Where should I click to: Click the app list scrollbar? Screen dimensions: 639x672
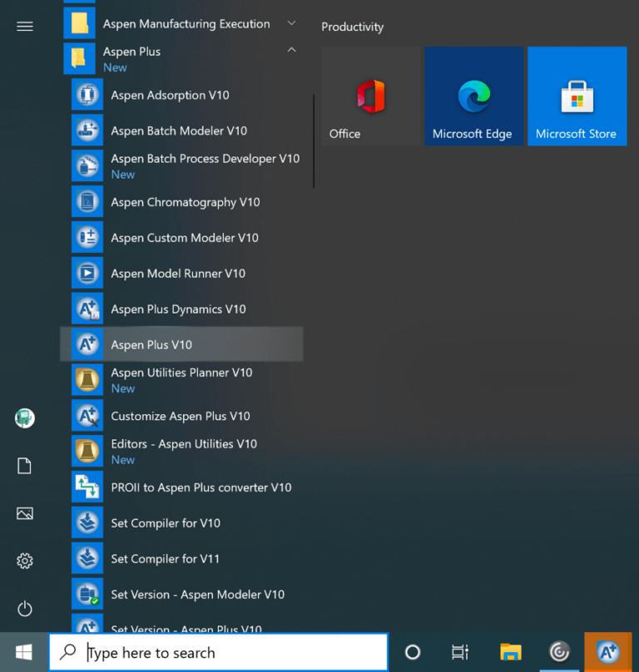click(314, 141)
